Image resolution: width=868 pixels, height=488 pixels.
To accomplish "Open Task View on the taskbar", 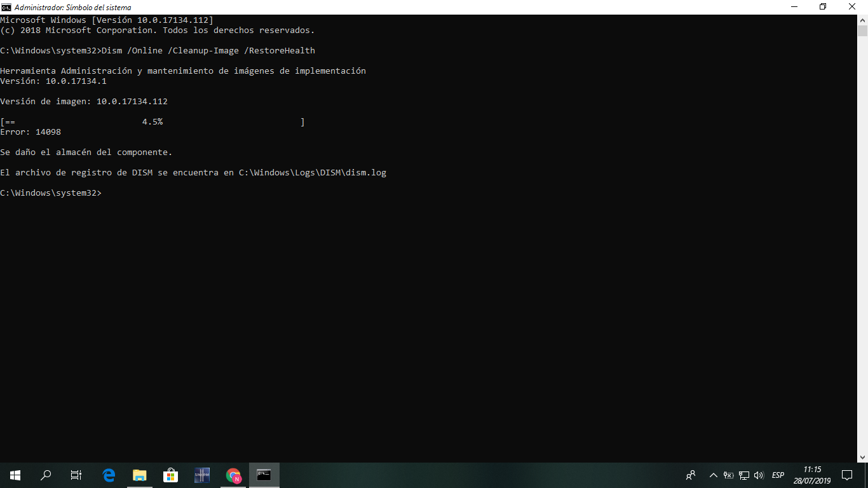I will (x=76, y=475).
